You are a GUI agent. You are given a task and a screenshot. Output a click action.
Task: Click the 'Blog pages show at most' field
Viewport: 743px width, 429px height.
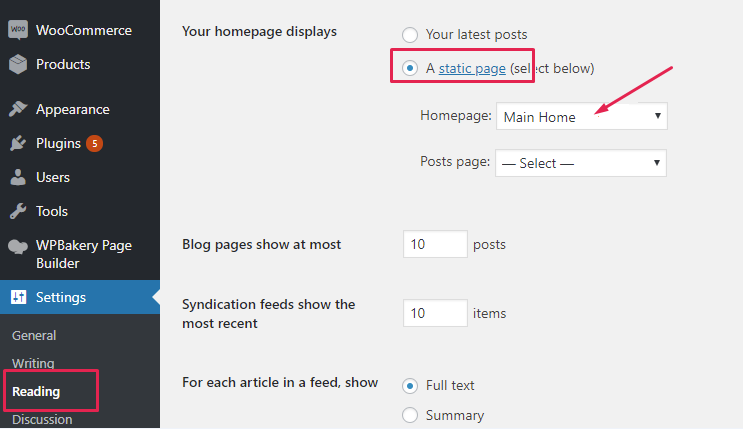pos(435,244)
